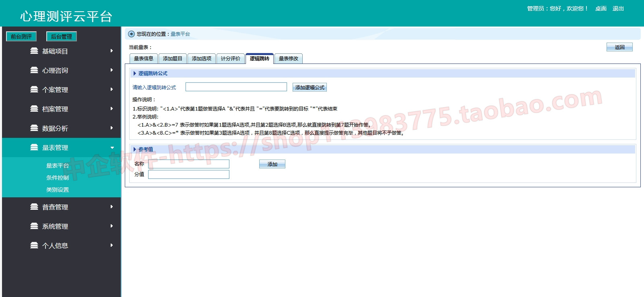Expand the 心理咨询 menu arrow

point(111,70)
